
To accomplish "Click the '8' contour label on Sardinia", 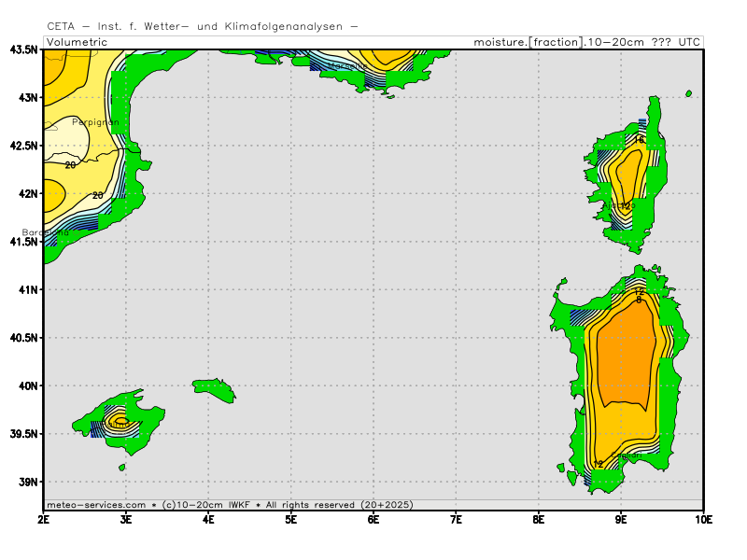I will click(x=639, y=300).
